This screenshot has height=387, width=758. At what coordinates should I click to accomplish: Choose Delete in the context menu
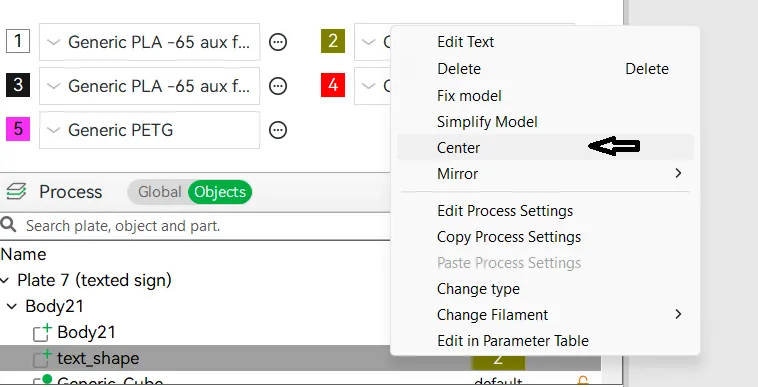click(545, 69)
